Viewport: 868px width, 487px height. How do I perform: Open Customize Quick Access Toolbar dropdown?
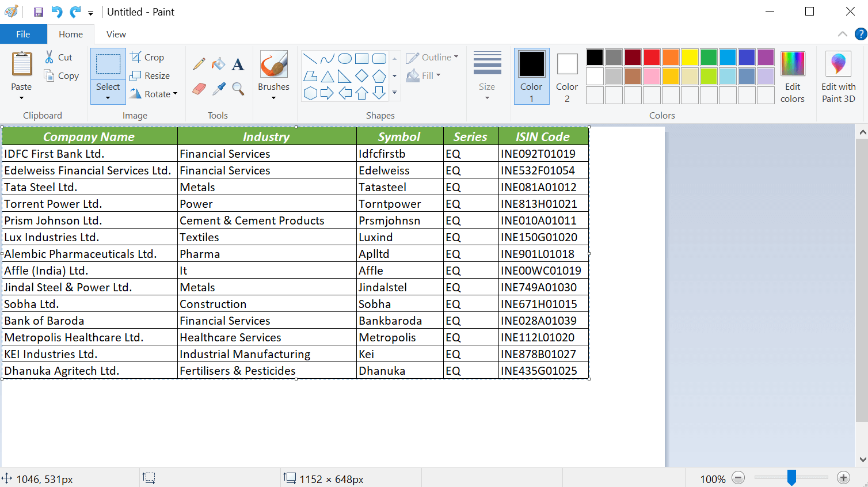[x=90, y=13]
